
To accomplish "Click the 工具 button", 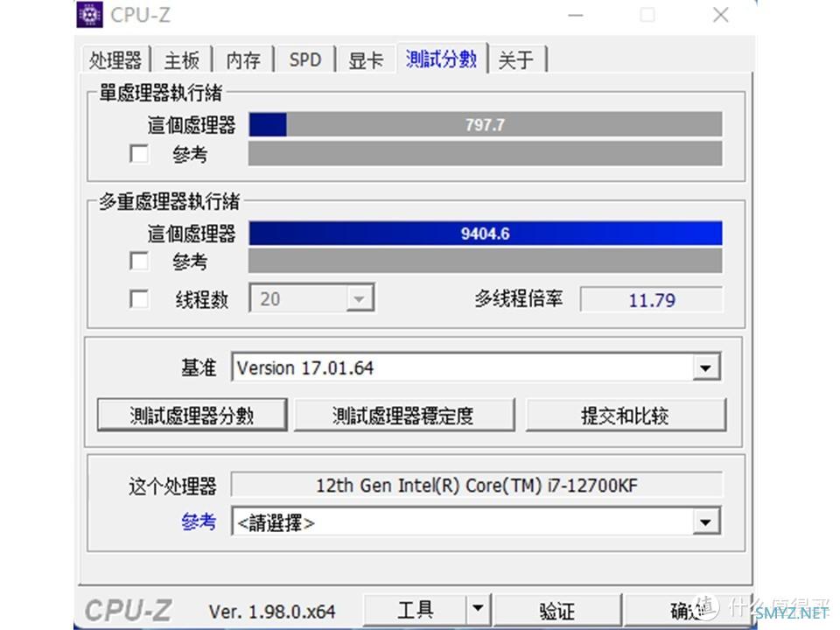I will pyautogui.click(x=415, y=610).
